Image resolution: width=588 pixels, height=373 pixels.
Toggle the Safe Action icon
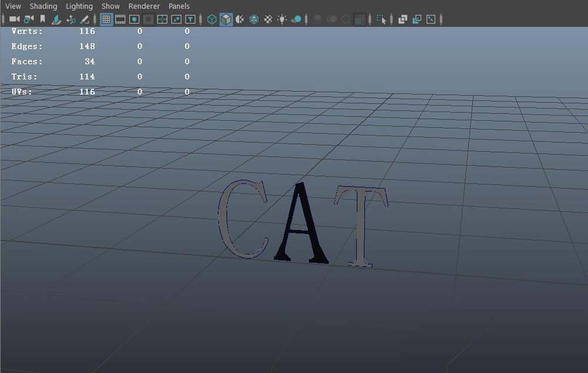tap(176, 19)
